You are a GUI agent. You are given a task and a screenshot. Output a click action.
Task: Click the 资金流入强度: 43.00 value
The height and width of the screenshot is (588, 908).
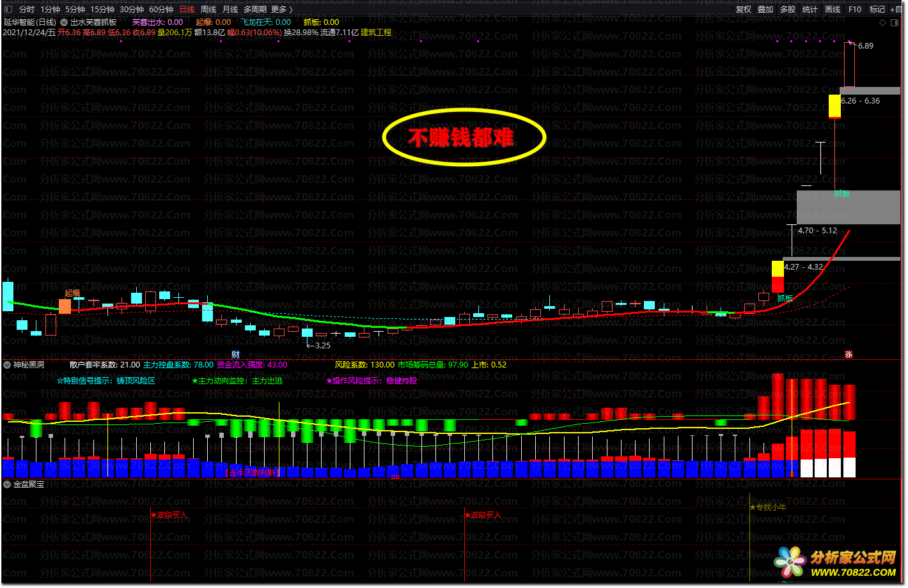[x=252, y=365]
